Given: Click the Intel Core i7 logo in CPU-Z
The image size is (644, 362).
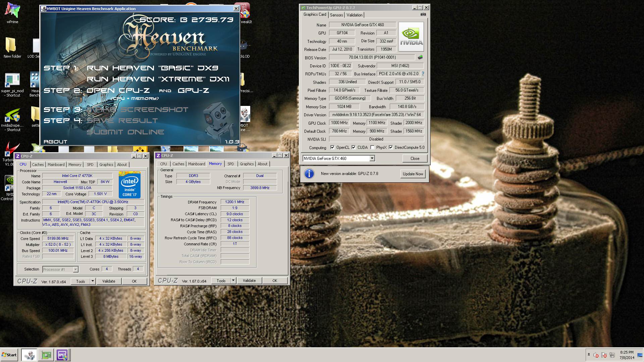Looking at the screenshot, I should coord(129,185).
